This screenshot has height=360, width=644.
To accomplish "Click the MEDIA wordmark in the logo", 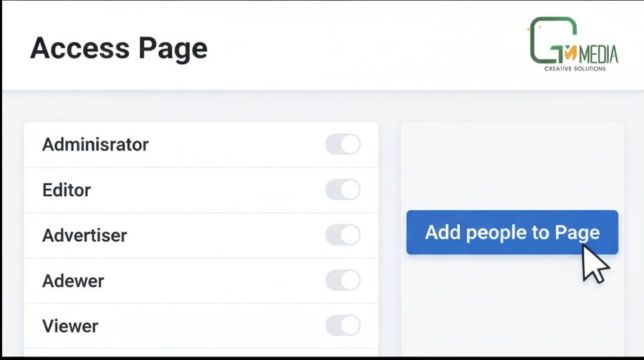I will (x=598, y=54).
